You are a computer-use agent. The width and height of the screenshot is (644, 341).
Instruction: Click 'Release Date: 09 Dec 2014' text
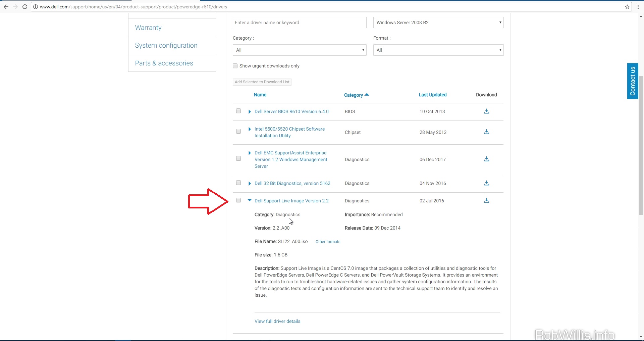(x=372, y=228)
